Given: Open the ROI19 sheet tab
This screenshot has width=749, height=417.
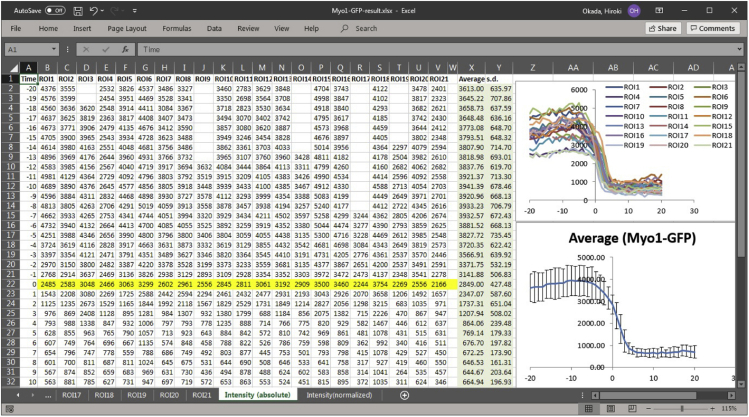Looking at the screenshot, I should coord(137,396).
